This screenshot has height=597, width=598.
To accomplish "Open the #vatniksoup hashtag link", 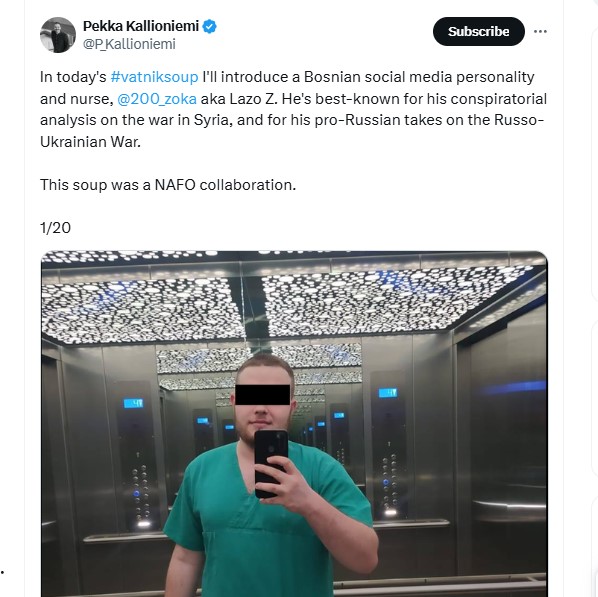I will point(154,77).
